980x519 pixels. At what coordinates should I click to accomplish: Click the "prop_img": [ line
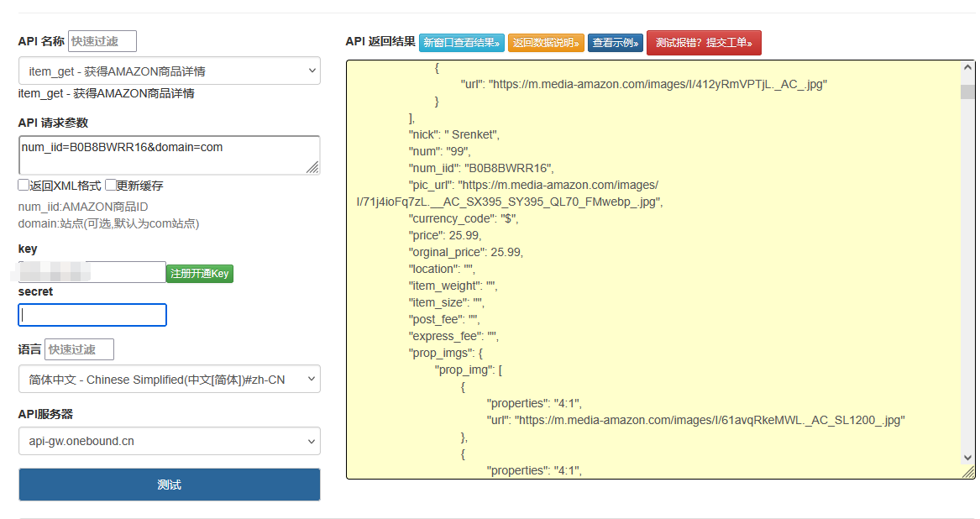468,370
